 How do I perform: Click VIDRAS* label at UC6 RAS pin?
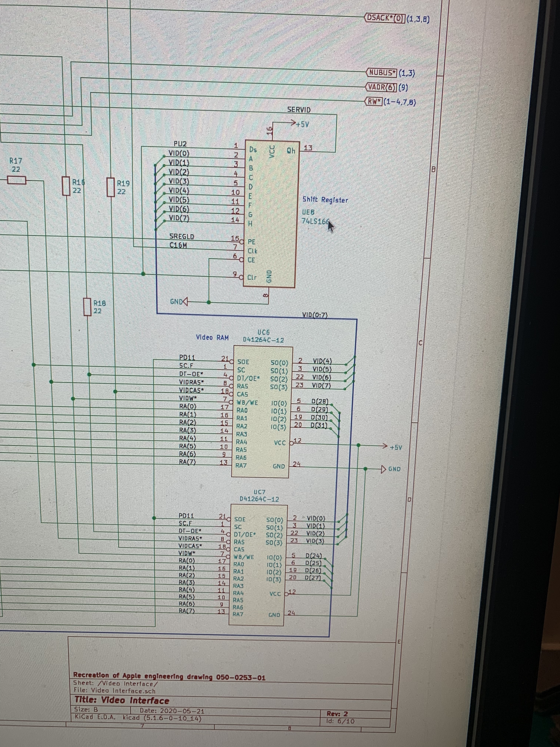[191, 382]
